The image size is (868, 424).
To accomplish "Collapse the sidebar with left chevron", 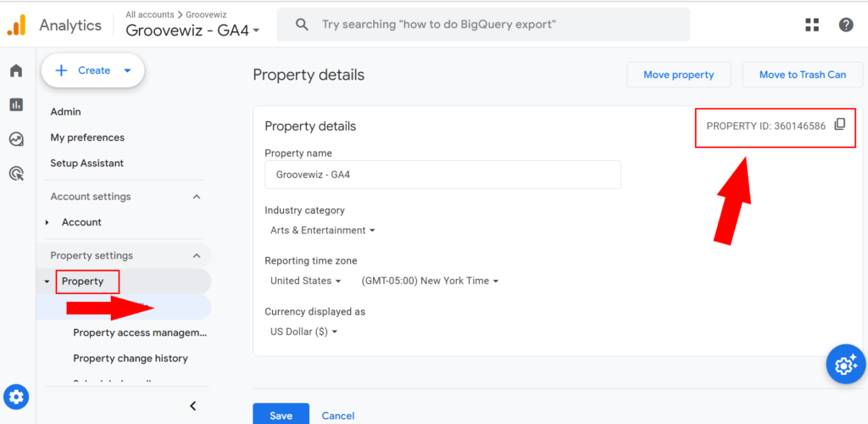I will coord(192,405).
